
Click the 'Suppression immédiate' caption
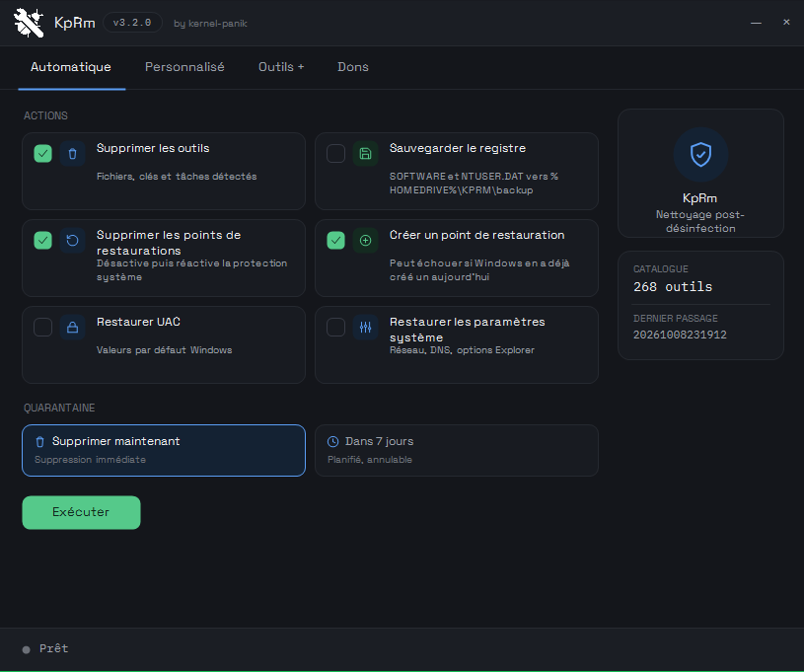pyautogui.click(x=90, y=460)
